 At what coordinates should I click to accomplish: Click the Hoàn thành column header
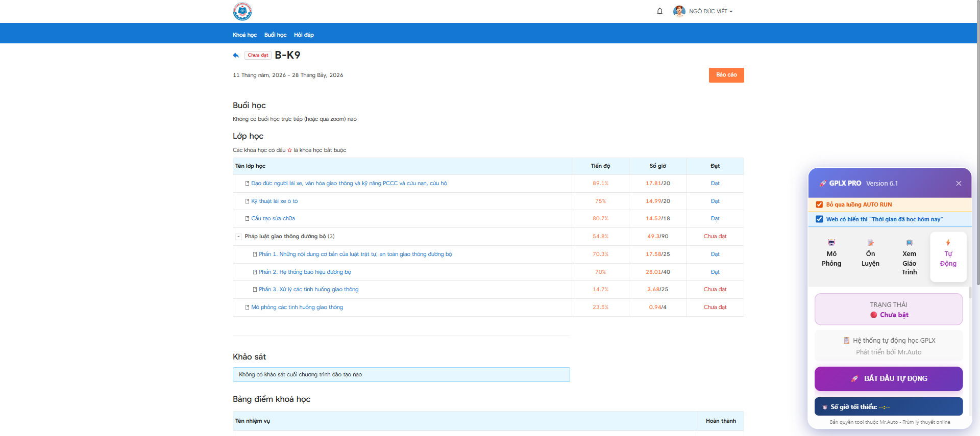(x=721, y=421)
